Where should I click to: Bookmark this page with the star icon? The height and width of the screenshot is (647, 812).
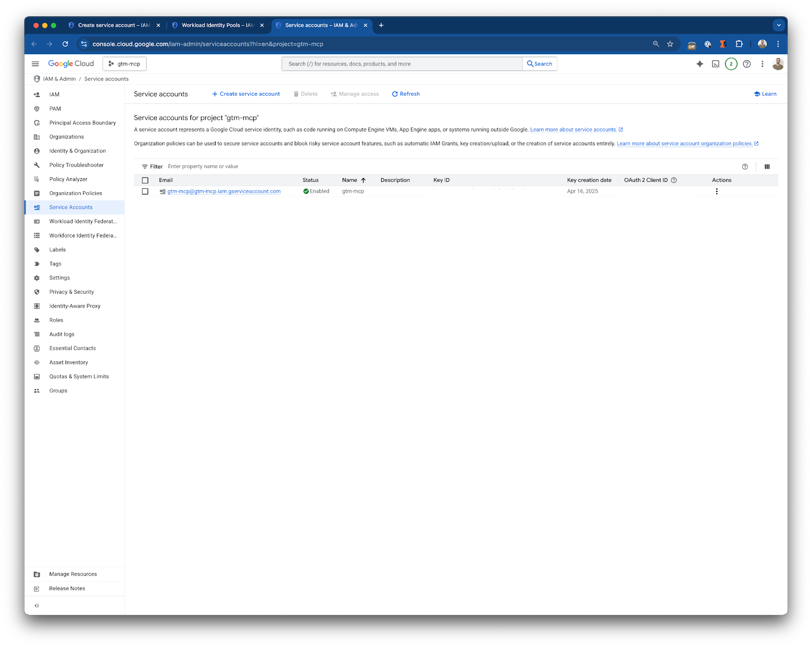pos(670,44)
